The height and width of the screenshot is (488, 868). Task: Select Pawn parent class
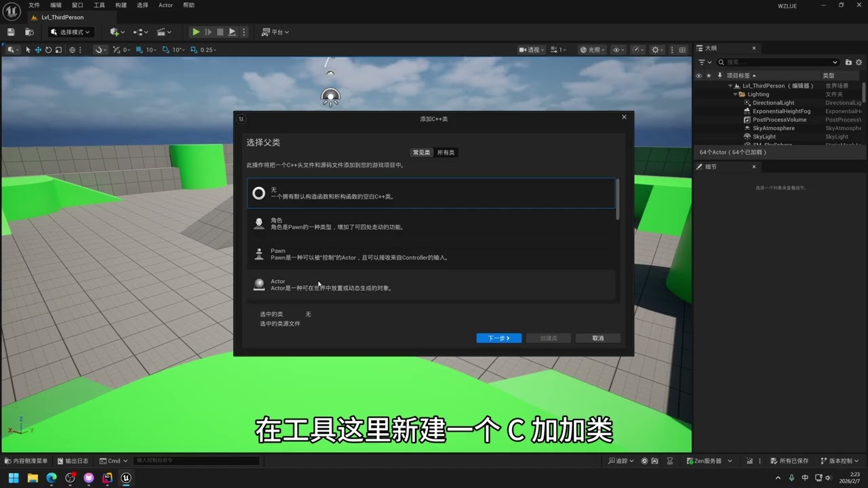[431, 254]
